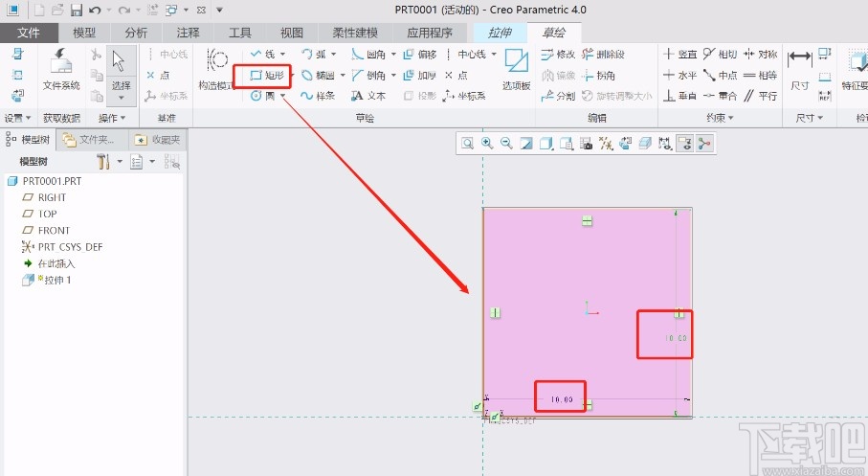Expand the Circle (圆) dropdown arrow
Image resolution: width=868 pixels, height=476 pixels.
[x=283, y=96]
